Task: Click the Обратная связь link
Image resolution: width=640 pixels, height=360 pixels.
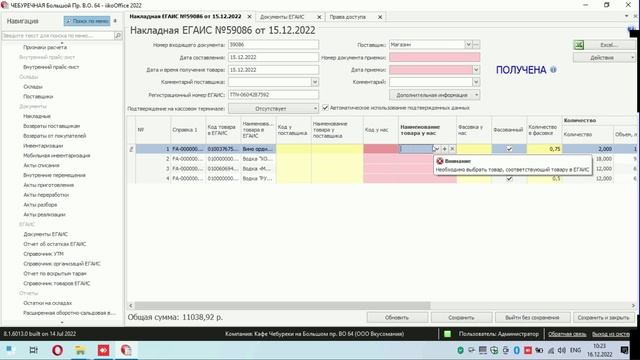Action: pyautogui.click(x=567, y=334)
